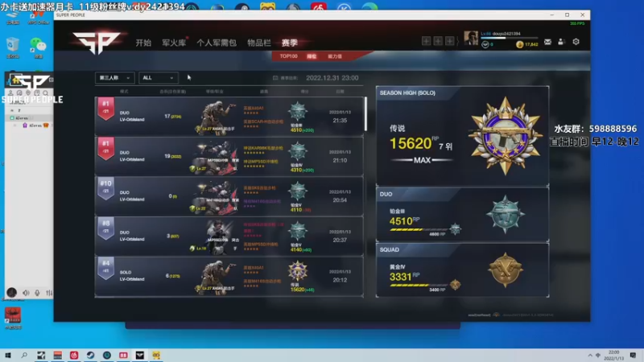Click the DUO 4510 RP progress bar
This screenshot has width=644, height=362.
pos(419,230)
